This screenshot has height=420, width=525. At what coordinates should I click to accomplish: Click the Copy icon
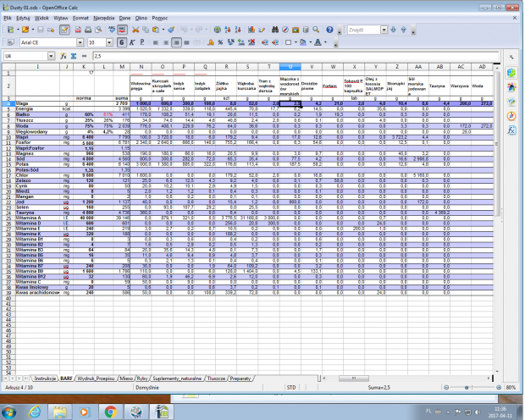tap(146, 30)
